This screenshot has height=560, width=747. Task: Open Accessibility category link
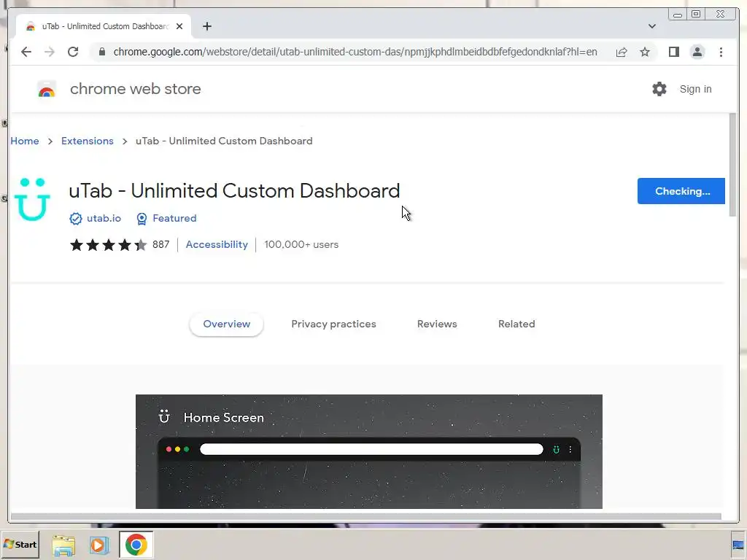point(217,244)
